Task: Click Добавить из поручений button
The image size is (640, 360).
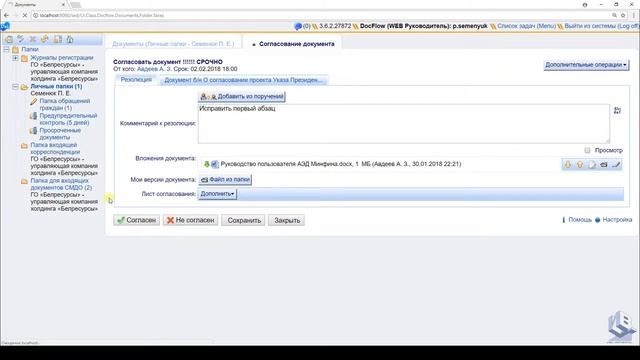Action: point(242,97)
